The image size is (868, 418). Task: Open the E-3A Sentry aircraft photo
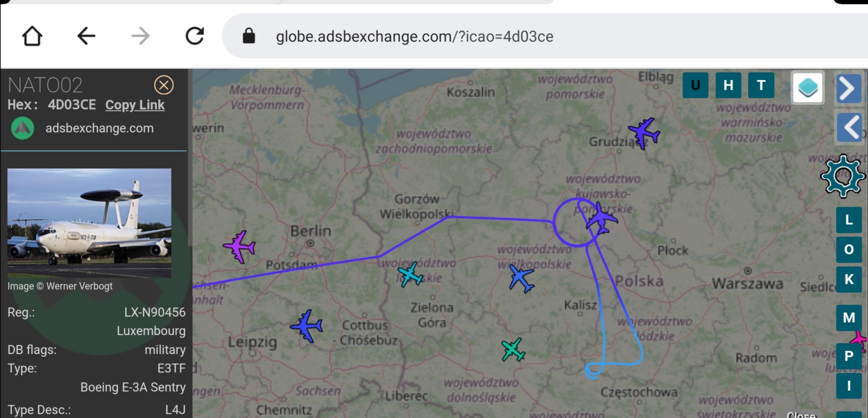[89, 223]
